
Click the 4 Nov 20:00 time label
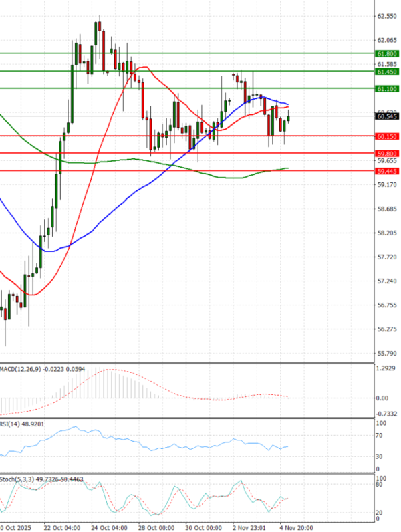293,527
